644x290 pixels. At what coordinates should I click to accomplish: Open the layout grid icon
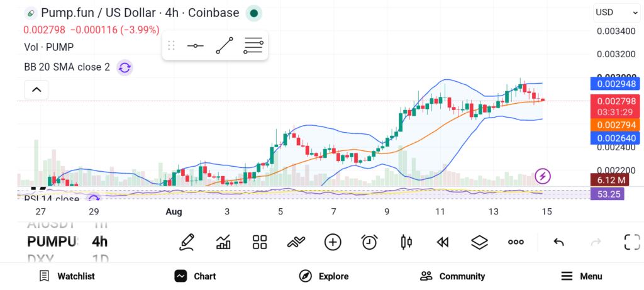260,242
